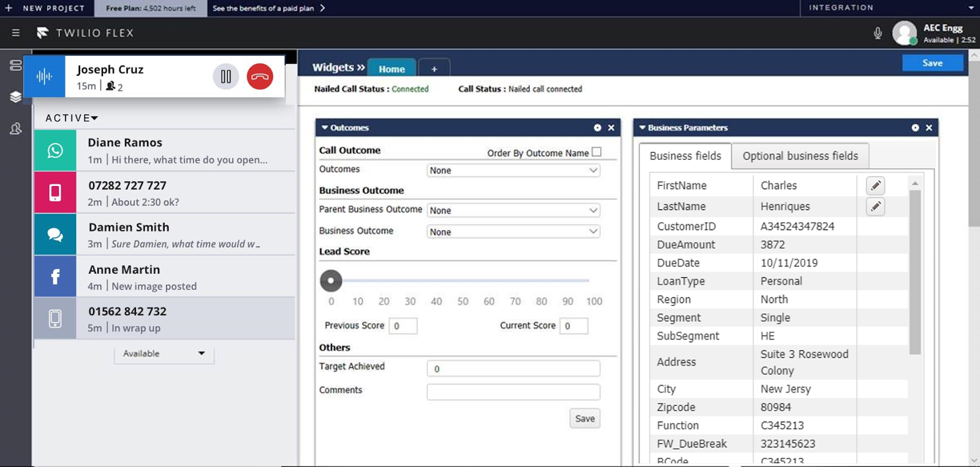Click the Free Plan hours left tab
Image resolution: width=980 pixels, height=467 pixels.
point(151,8)
